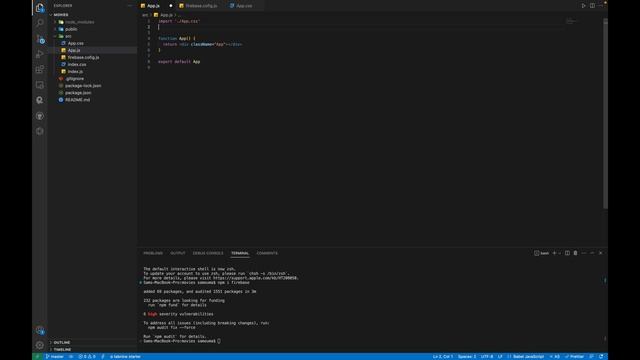640x360 pixels.
Task: Click the editor vertical scrollbar
Action: point(605,114)
